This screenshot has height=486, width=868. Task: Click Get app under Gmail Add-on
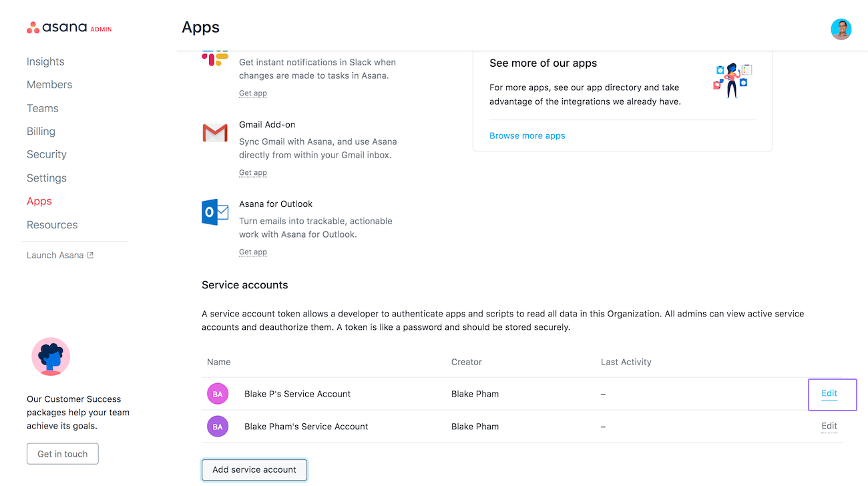click(x=253, y=173)
